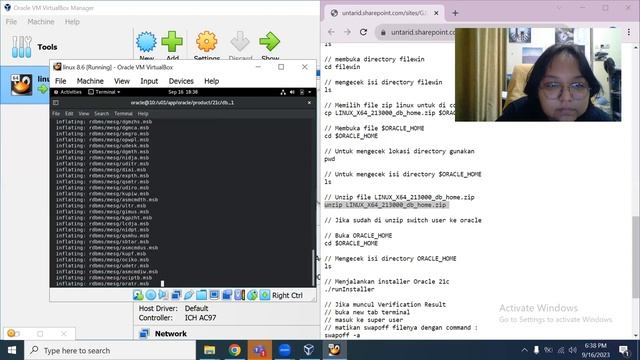Click the USB devices status icon
This screenshot has height=360, width=640.
coord(189,295)
